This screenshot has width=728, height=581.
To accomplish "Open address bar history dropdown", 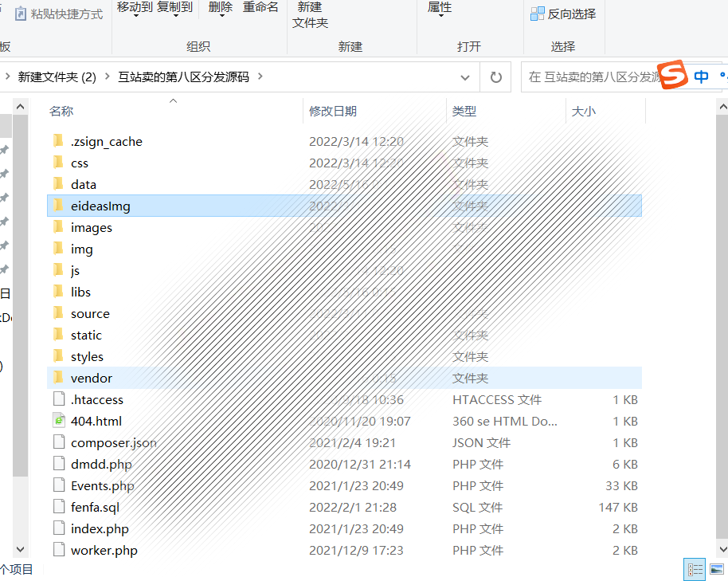I will (464, 77).
